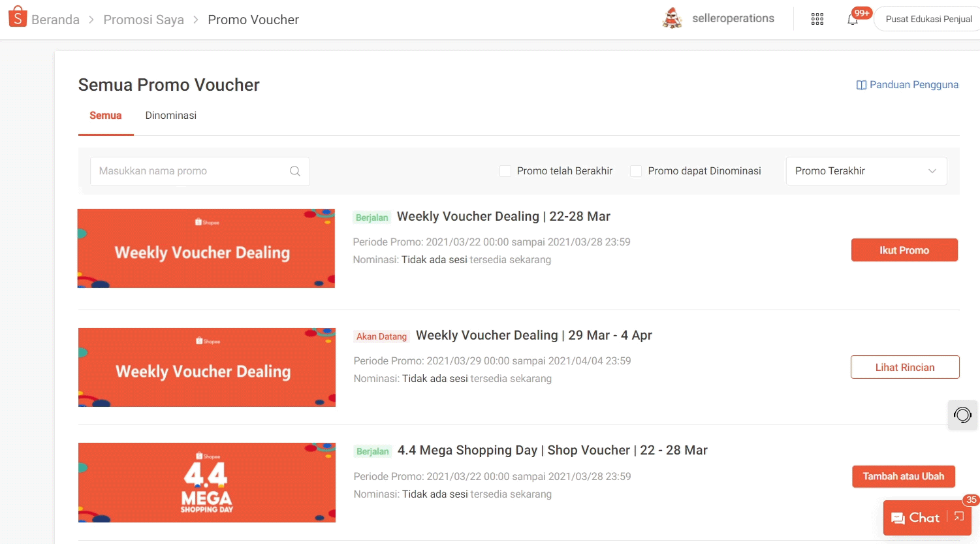
Task: Go to Promosi Saya breadcrumb
Action: pyautogui.click(x=144, y=20)
